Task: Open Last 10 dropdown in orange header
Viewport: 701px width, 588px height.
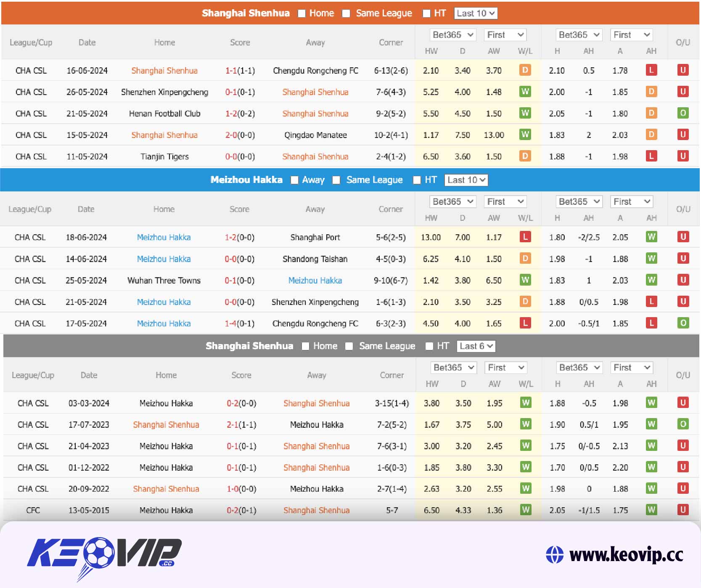Action: tap(476, 13)
